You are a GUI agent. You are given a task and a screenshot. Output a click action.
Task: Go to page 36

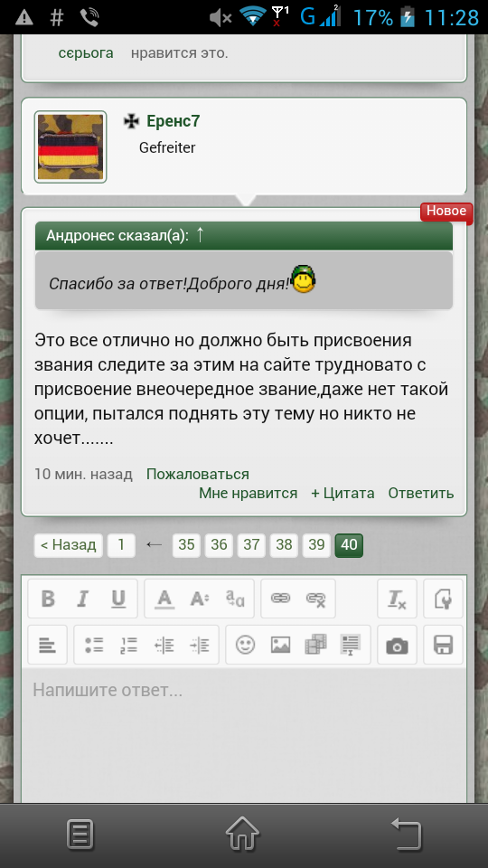coord(219,545)
